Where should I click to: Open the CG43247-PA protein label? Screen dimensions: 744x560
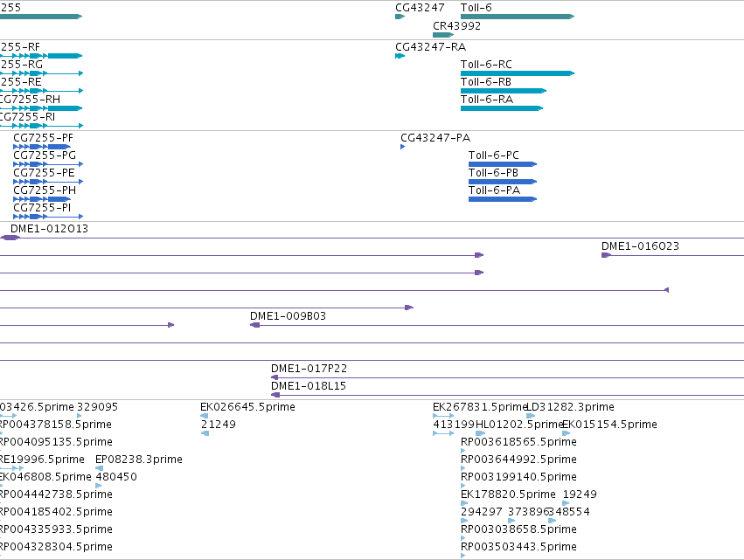[435, 138]
